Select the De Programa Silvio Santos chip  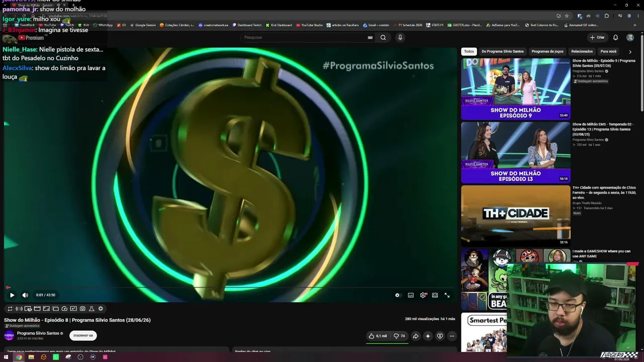tap(503, 51)
